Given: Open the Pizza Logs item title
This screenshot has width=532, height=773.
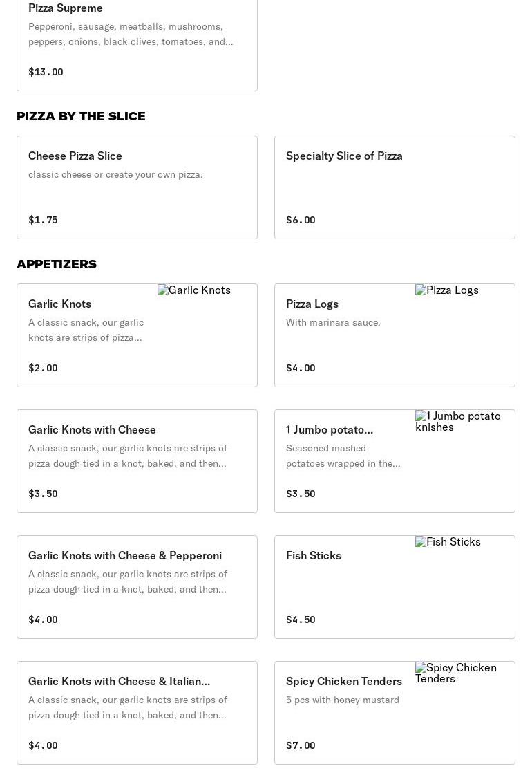Looking at the screenshot, I should 312,304.
